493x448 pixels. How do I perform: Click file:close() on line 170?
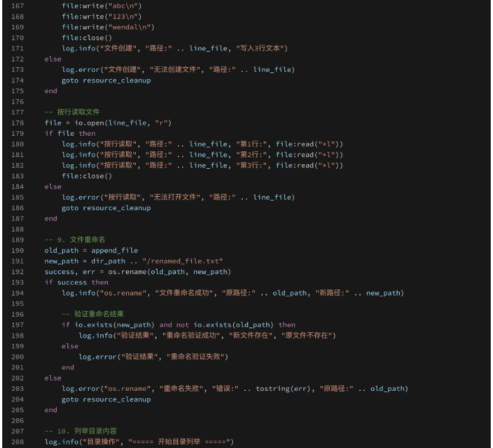point(87,38)
